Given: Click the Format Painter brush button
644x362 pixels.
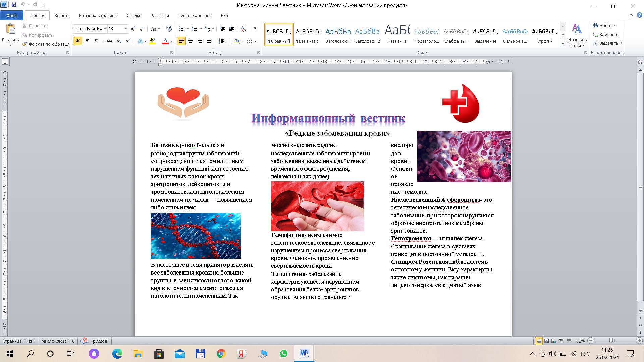Looking at the screenshot, I should click(45, 44).
